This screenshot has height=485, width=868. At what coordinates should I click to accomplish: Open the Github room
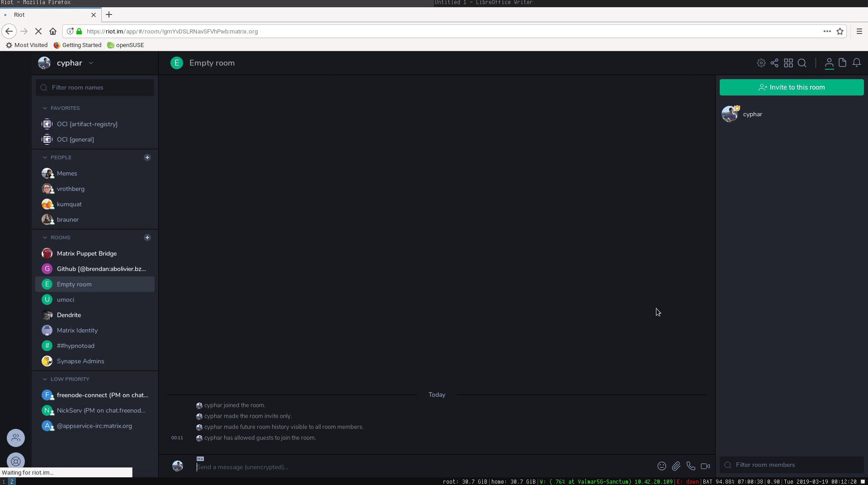point(95,269)
